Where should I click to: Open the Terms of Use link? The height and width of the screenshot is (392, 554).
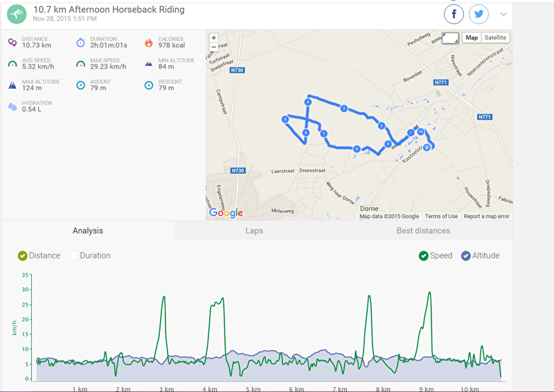(x=441, y=216)
